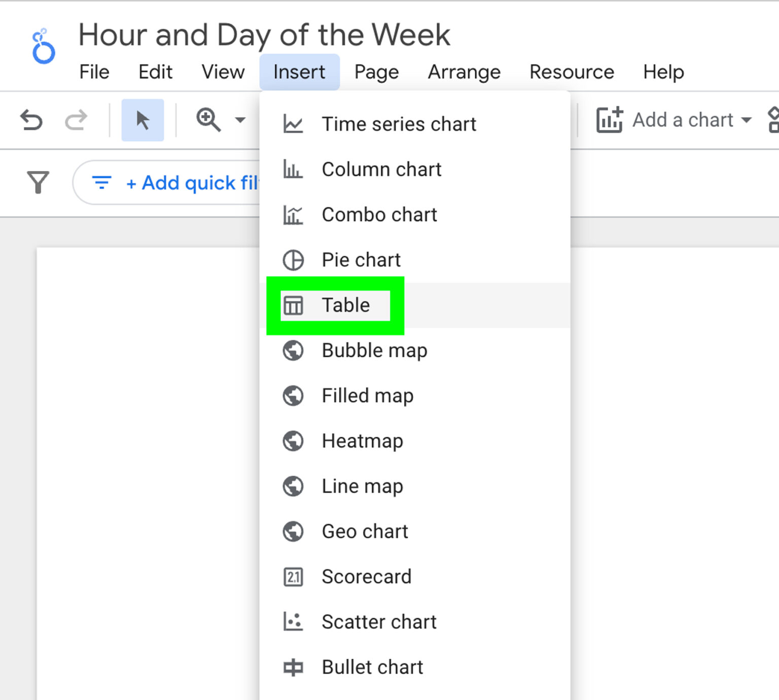The width and height of the screenshot is (779, 700).
Task: Click the globe icon beside Heatmap
Action: [293, 441]
